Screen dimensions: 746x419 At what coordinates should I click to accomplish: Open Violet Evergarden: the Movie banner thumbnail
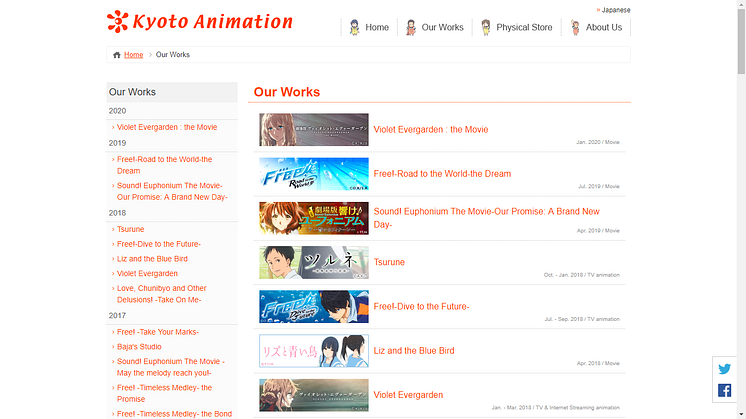313,130
